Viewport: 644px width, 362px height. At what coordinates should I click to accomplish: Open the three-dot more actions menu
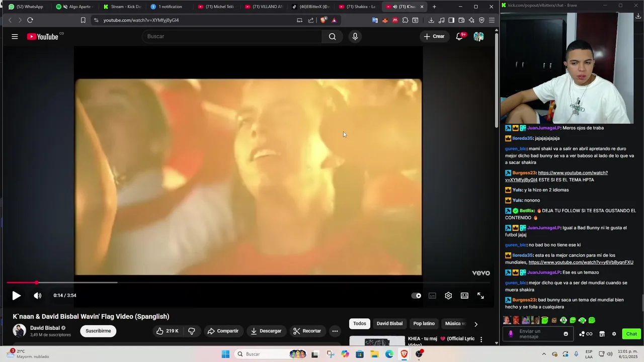tap(335, 331)
